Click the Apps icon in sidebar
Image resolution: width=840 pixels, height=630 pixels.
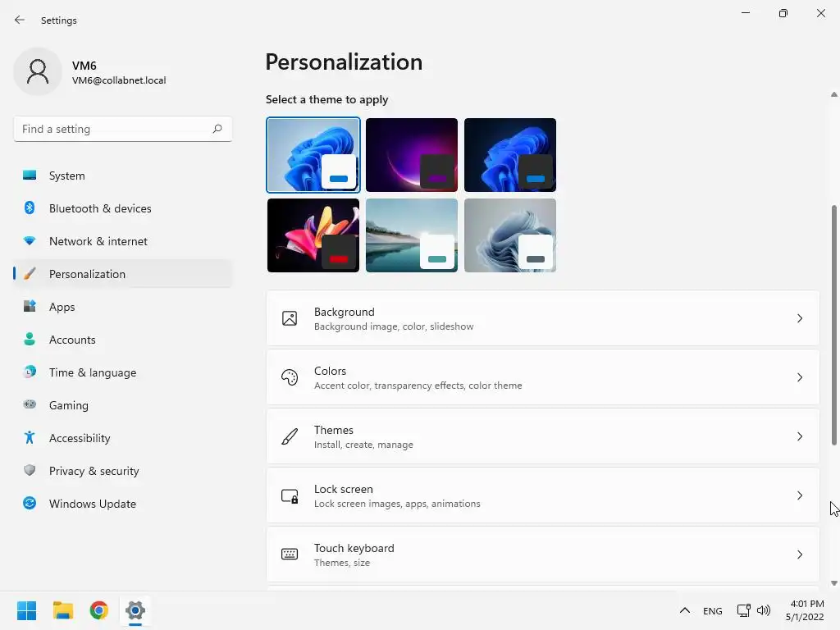tap(30, 307)
